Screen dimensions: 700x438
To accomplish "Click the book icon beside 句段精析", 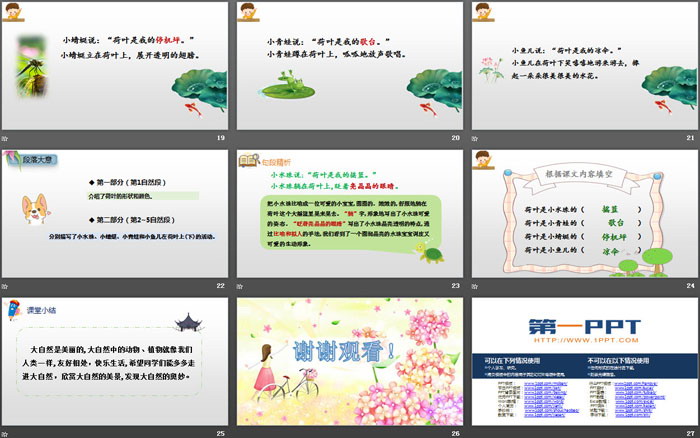I will click(x=249, y=160).
